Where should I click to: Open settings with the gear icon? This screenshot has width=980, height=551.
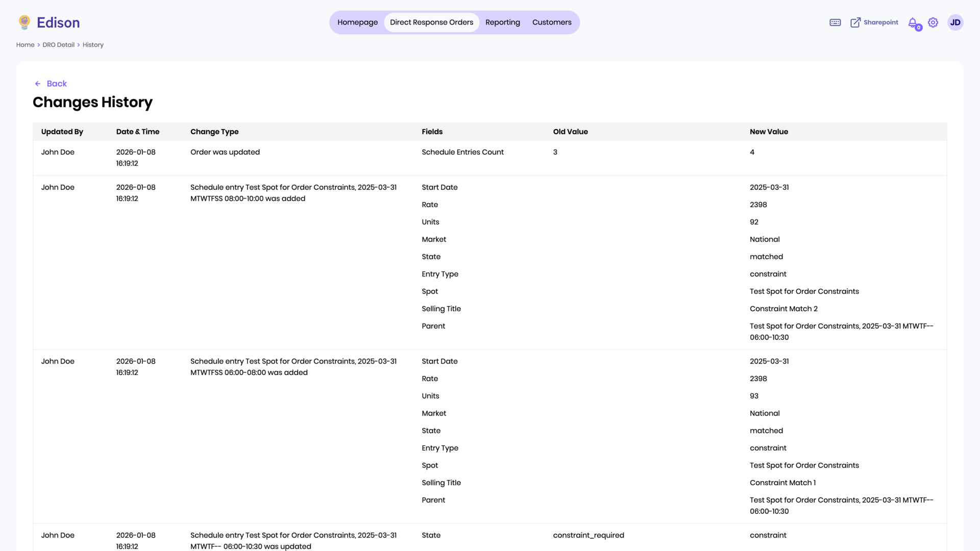pos(933,22)
